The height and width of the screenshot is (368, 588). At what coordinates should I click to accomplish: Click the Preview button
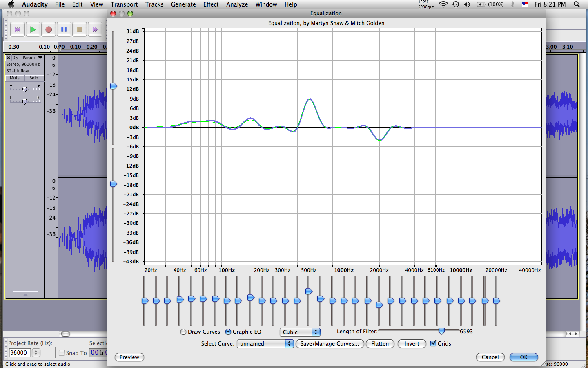coord(129,357)
